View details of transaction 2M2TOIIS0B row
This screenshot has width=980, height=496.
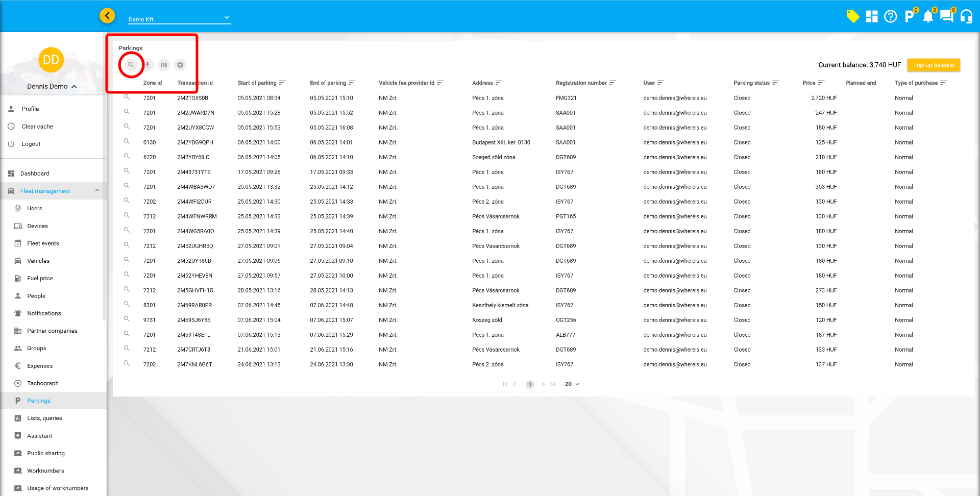(x=127, y=97)
